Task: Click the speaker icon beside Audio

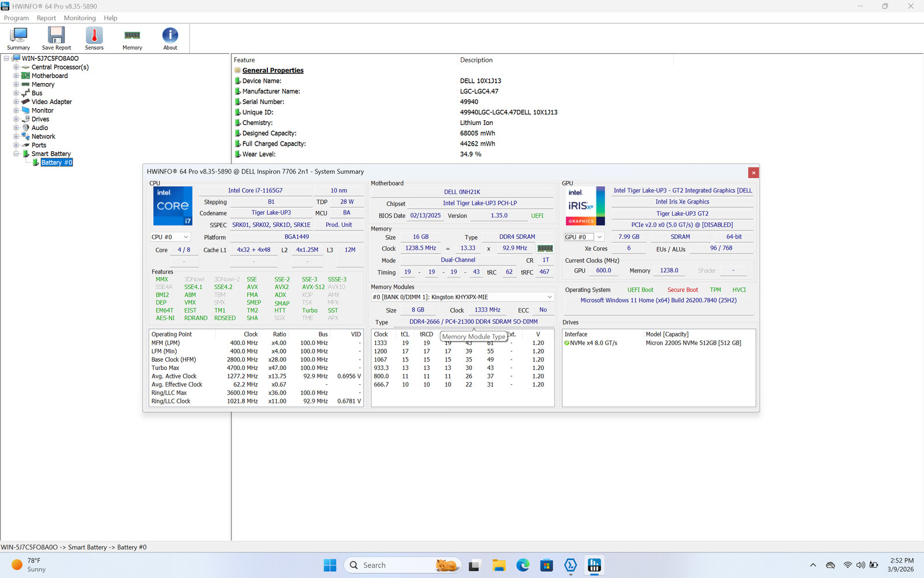Action: [x=25, y=128]
